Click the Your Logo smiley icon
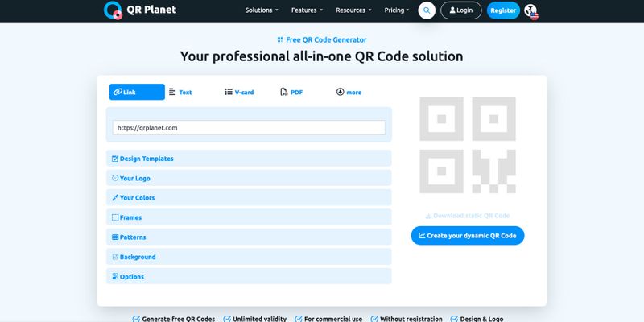This screenshot has width=644, height=322. [115, 178]
